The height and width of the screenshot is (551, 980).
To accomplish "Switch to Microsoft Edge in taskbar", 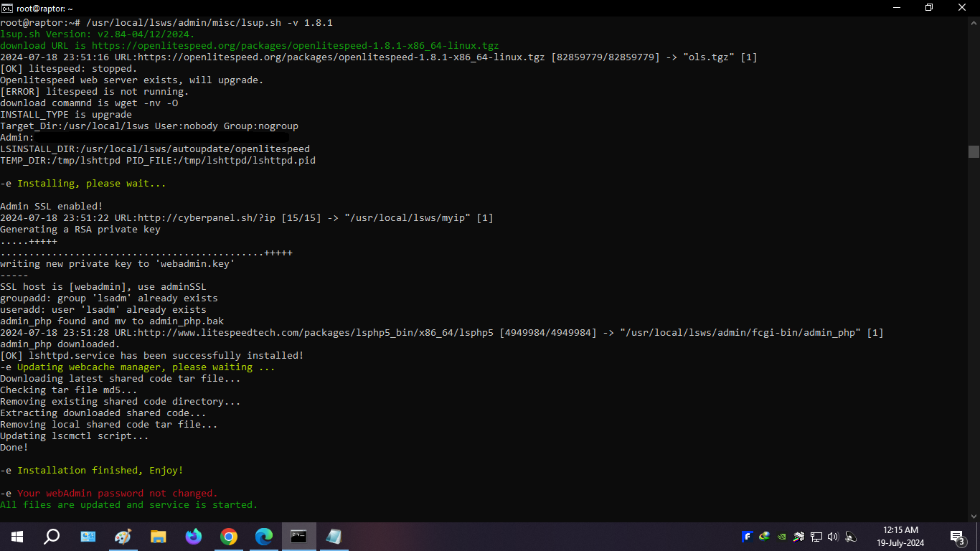I will point(264,537).
